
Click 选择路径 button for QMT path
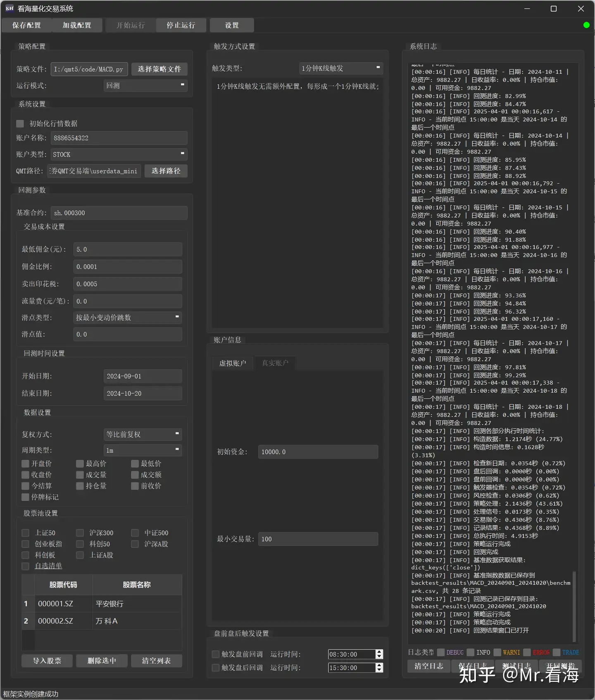click(x=166, y=171)
